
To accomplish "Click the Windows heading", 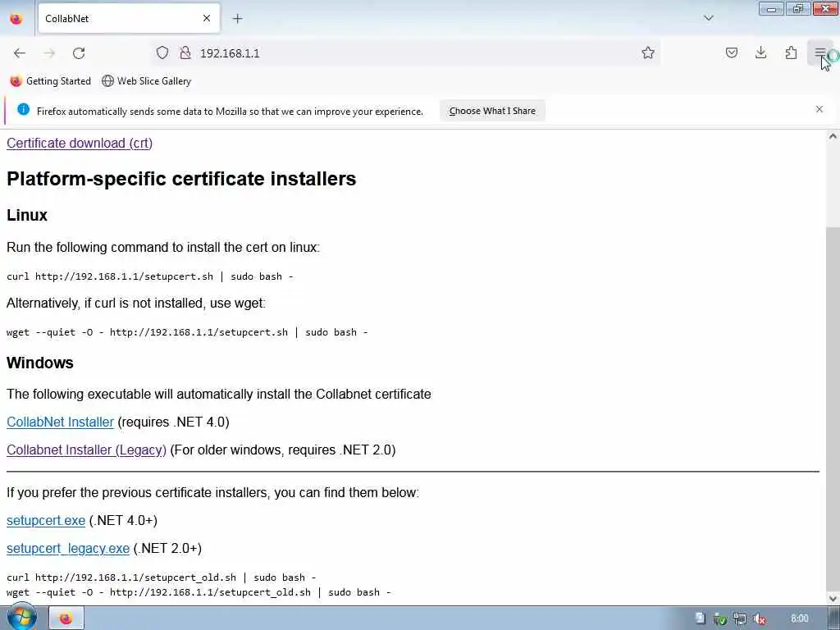I will click(39, 363).
